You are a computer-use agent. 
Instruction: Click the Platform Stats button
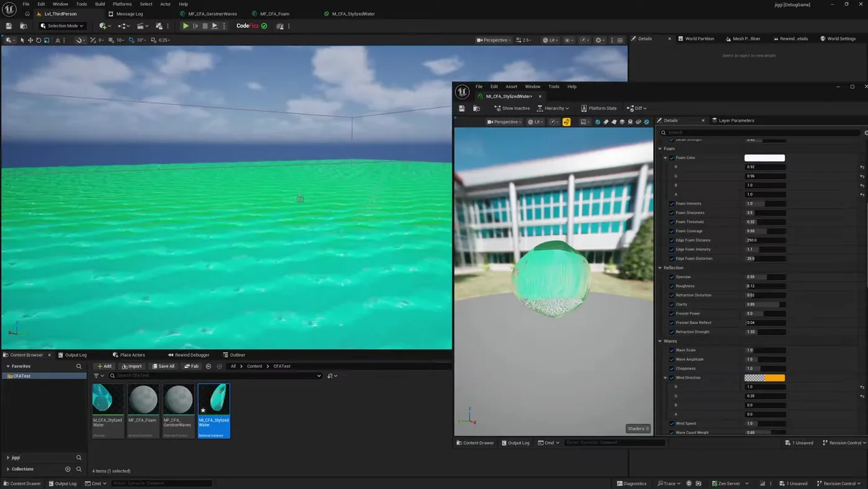[x=599, y=109]
